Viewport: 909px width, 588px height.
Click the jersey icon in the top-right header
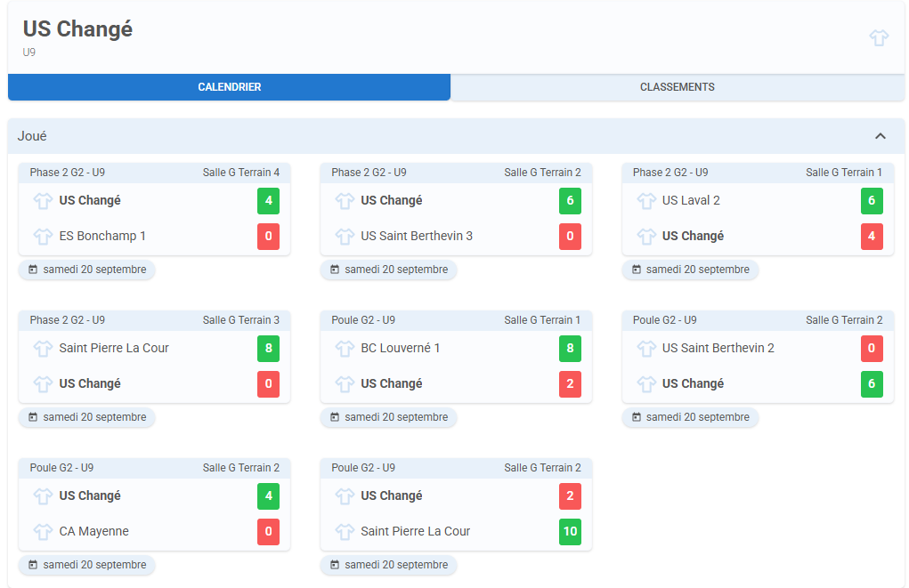(879, 37)
